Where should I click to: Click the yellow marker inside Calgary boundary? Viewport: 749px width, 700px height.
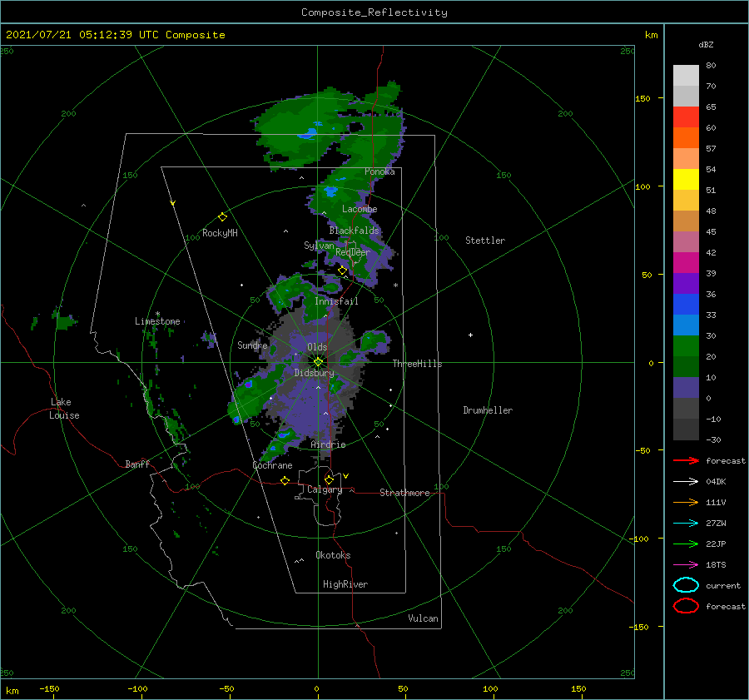click(329, 479)
